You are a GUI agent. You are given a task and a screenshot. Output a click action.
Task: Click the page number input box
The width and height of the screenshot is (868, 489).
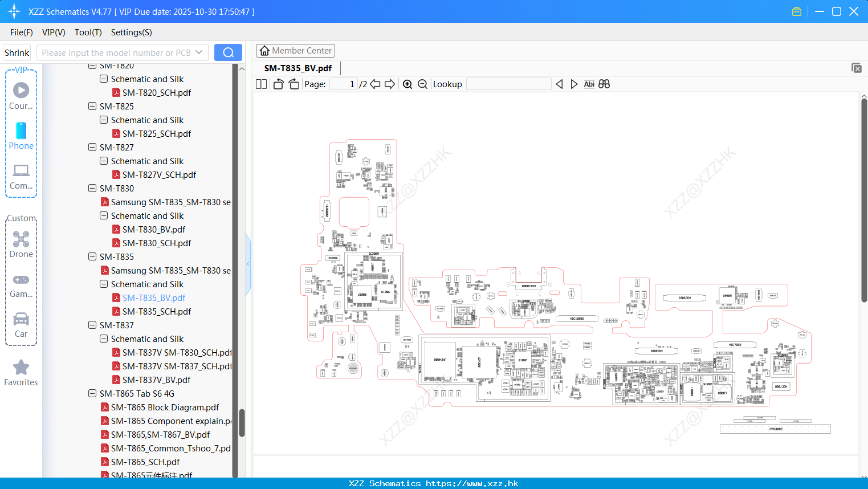[x=344, y=84]
